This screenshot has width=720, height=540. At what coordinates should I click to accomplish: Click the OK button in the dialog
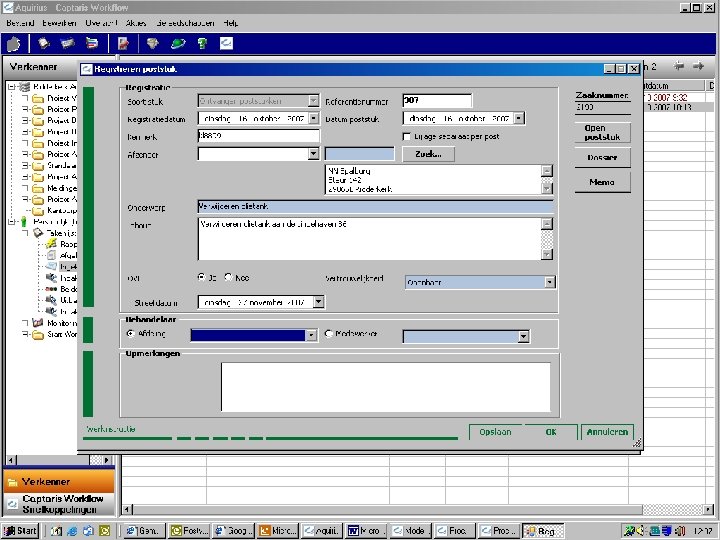(x=551, y=432)
